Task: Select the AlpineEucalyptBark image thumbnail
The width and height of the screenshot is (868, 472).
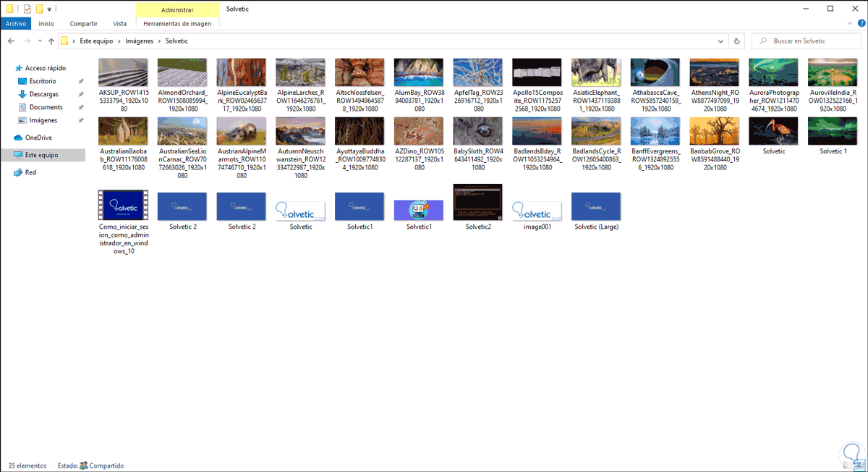Action: [242, 72]
